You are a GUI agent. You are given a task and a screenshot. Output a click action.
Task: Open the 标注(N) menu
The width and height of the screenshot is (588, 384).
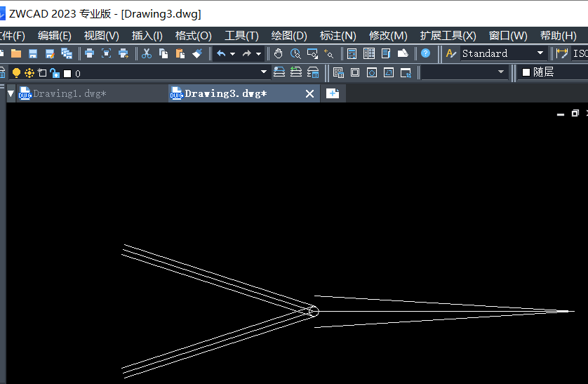point(338,36)
